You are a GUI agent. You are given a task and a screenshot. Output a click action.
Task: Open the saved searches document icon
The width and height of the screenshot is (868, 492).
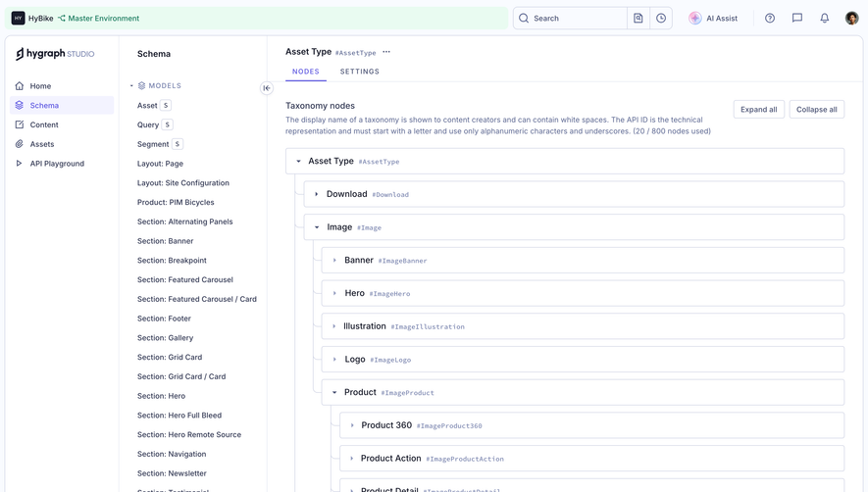click(638, 19)
